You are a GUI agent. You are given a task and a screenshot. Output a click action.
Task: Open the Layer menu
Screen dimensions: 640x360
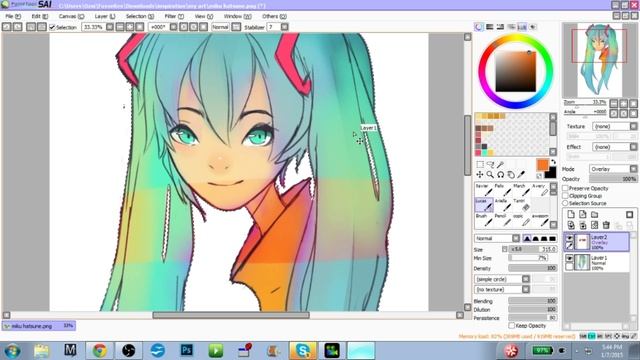click(x=105, y=16)
